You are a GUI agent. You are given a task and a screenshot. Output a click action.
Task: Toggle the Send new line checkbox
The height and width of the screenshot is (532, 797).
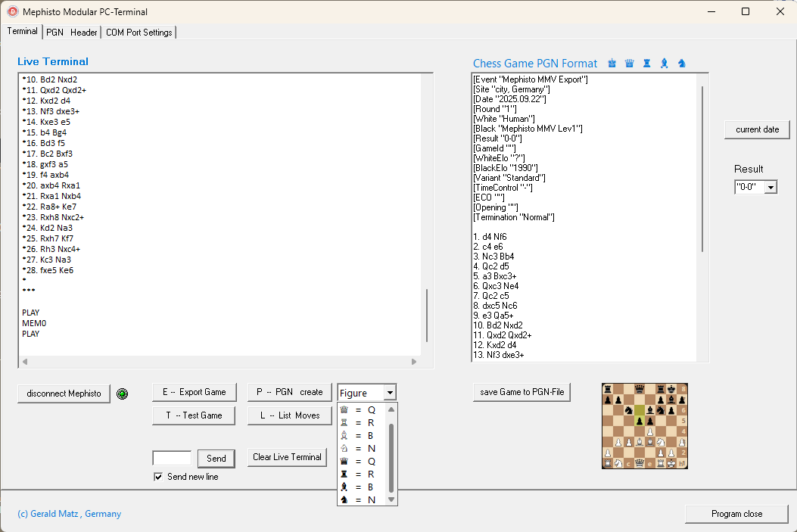point(158,477)
